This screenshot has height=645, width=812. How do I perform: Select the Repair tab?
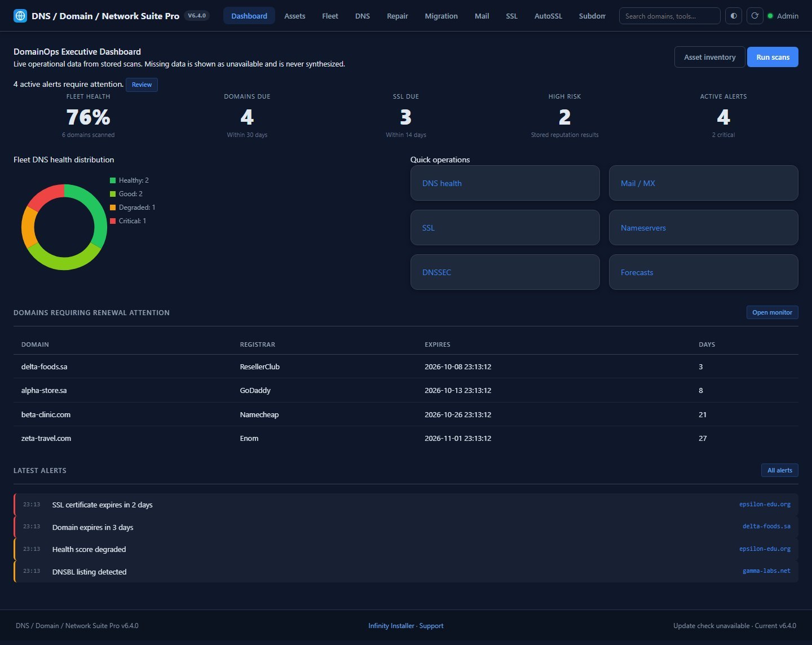(x=398, y=16)
